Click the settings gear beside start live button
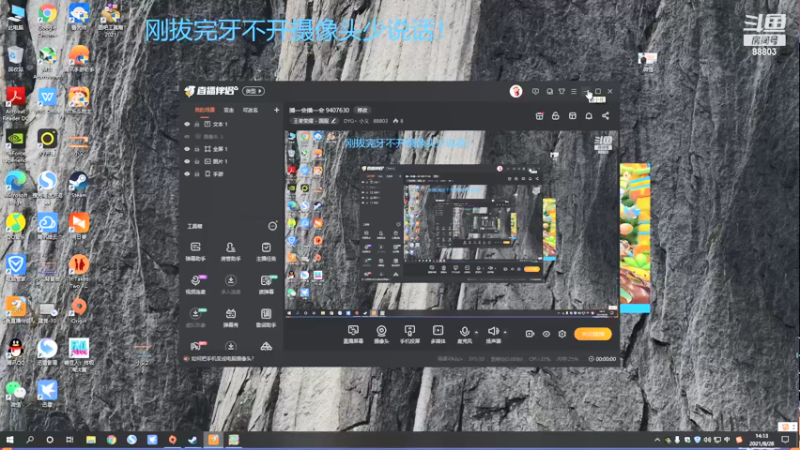Viewport: 800px width, 450px height. pyautogui.click(x=562, y=334)
